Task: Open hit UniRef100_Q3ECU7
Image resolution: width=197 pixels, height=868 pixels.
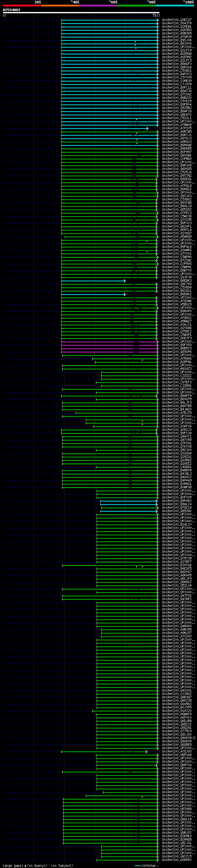Action: point(176,20)
